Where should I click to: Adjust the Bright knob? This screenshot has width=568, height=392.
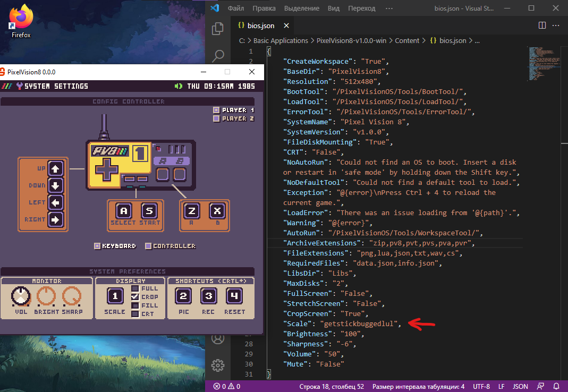(x=46, y=296)
